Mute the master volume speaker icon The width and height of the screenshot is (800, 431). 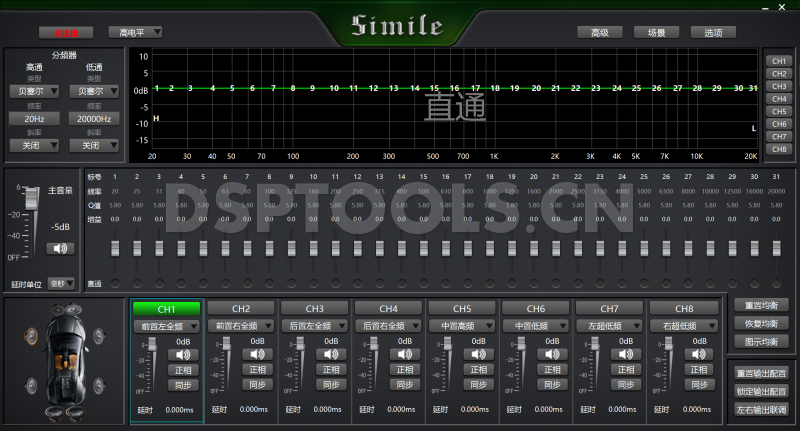coord(62,248)
